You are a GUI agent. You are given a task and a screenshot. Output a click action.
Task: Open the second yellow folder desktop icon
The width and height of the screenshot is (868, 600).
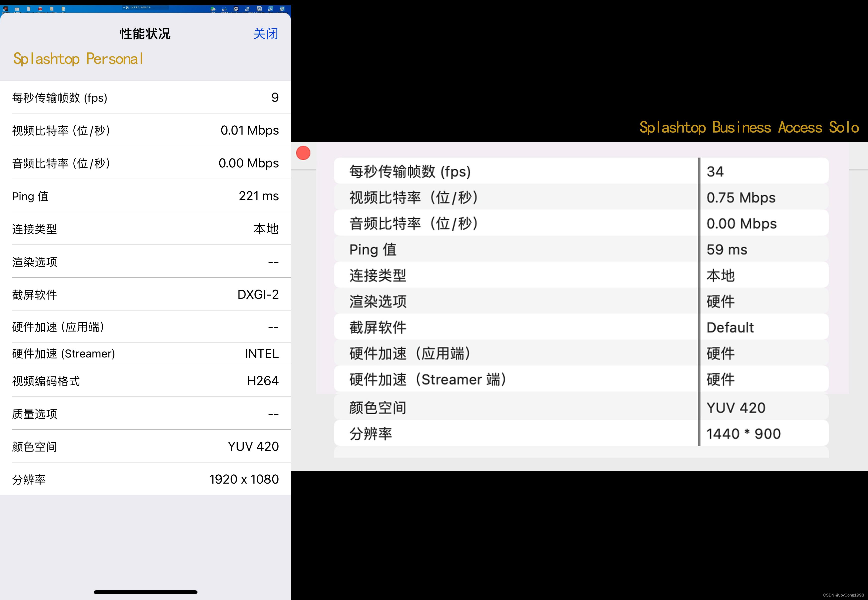[x=63, y=9]
